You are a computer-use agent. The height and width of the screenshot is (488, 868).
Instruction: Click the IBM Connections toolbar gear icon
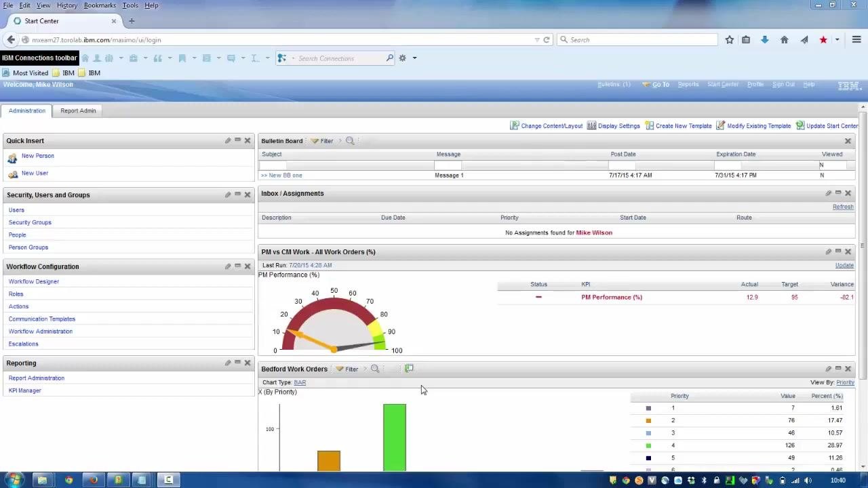point(402,58)
